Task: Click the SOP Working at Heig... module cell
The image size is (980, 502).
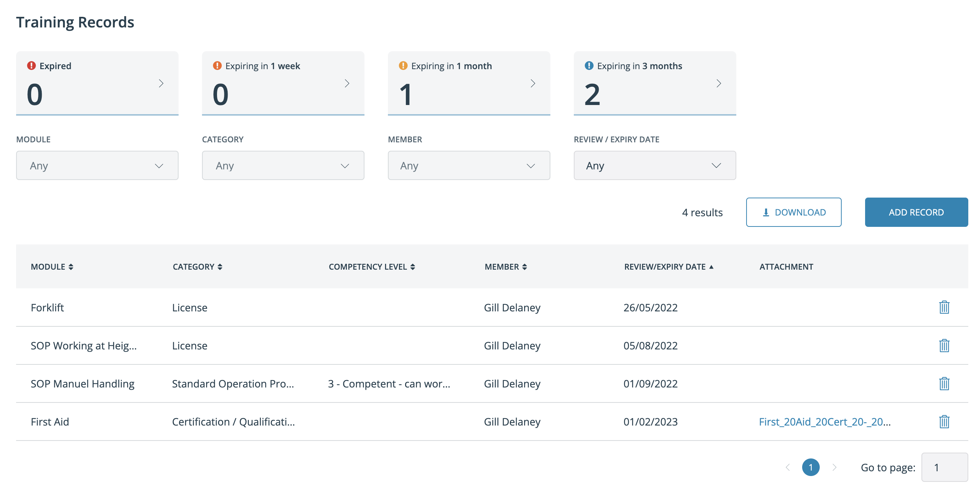Action: [84, 345]
